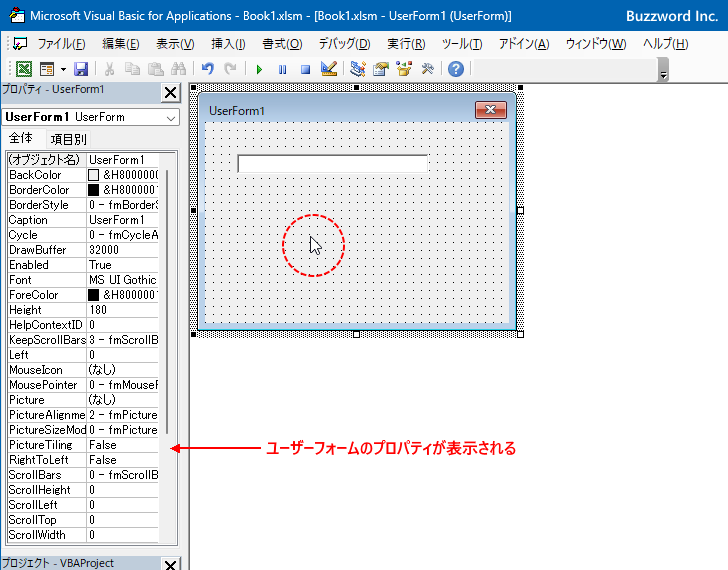Select the (オブジェクト名) property row
Image resolution: width=728 pixels, height=570 pixels.
point(83,160)
